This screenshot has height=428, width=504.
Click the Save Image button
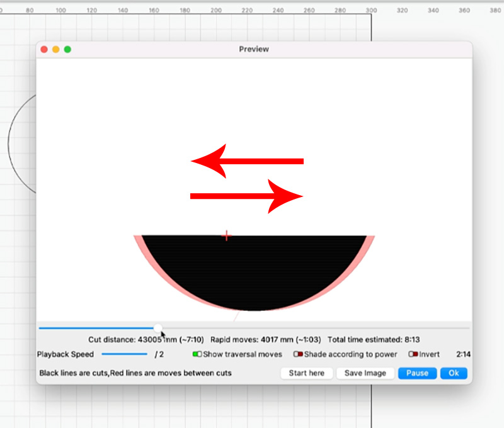pyautogui.click(x=365, y=373)
